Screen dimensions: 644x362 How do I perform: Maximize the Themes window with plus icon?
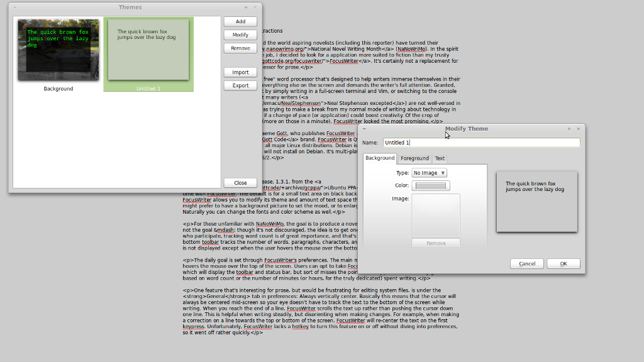[x=246, y=8]
